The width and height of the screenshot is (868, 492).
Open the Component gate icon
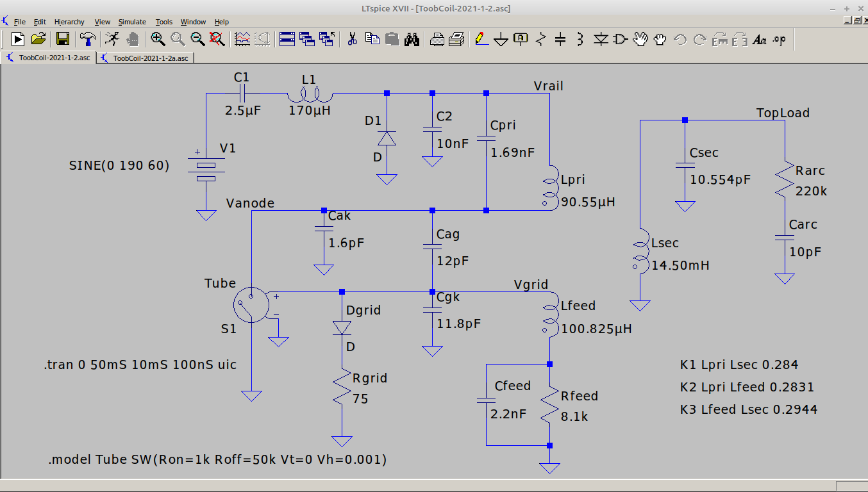click(621, 39)
